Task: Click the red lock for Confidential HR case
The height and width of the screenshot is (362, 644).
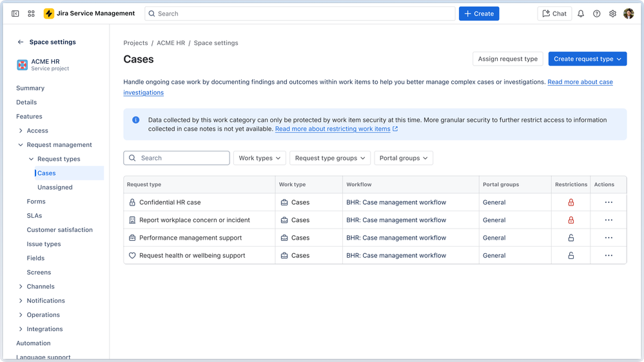Action: point(571,202)
